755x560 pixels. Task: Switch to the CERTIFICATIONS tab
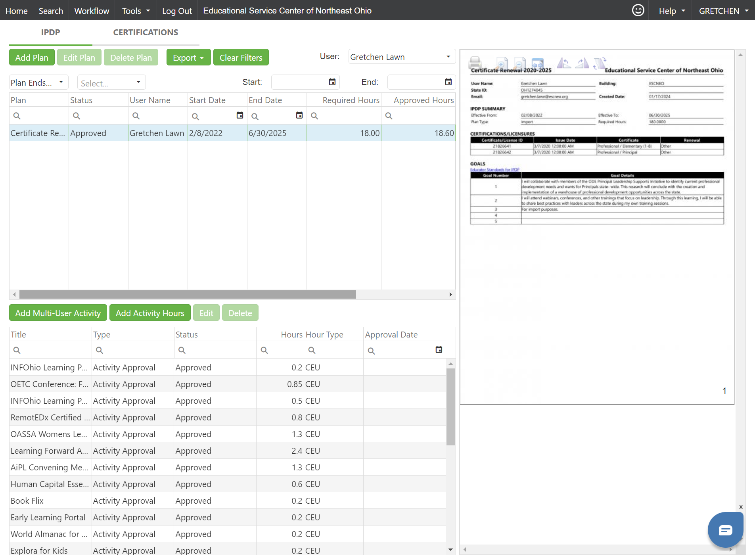[x=146, y=33]
